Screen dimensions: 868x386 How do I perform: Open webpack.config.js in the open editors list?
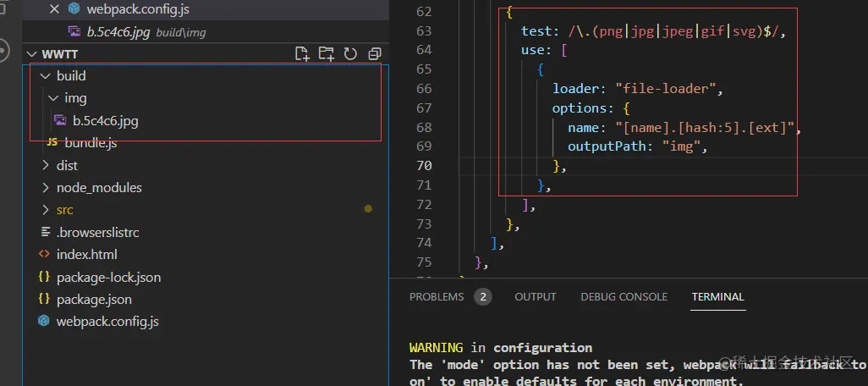point(138,9)
